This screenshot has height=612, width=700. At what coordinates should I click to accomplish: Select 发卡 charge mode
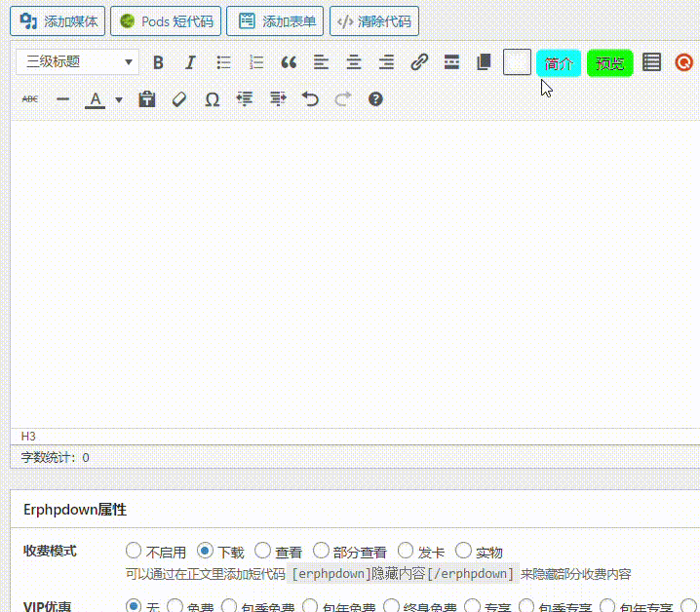coord(406,551)
